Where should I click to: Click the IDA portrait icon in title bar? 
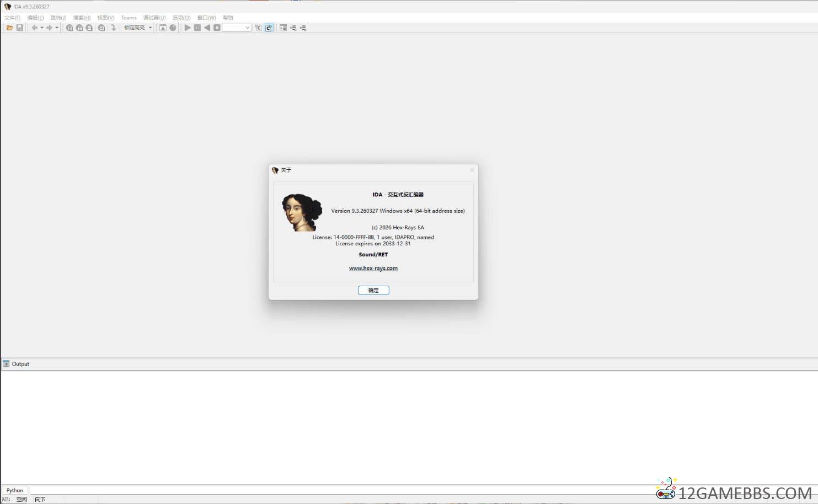pyautogui.click(x=8, y=7)
